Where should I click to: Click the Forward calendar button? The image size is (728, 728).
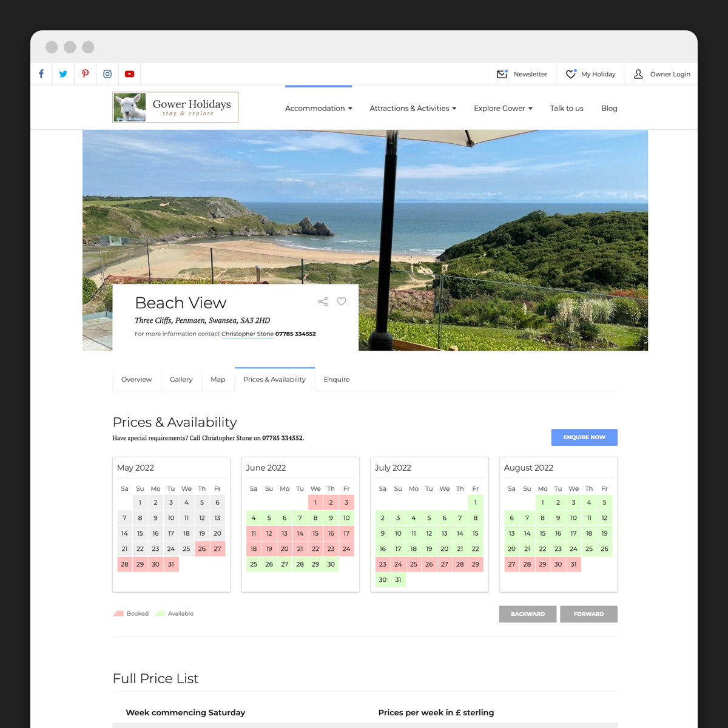click(588, 614)
